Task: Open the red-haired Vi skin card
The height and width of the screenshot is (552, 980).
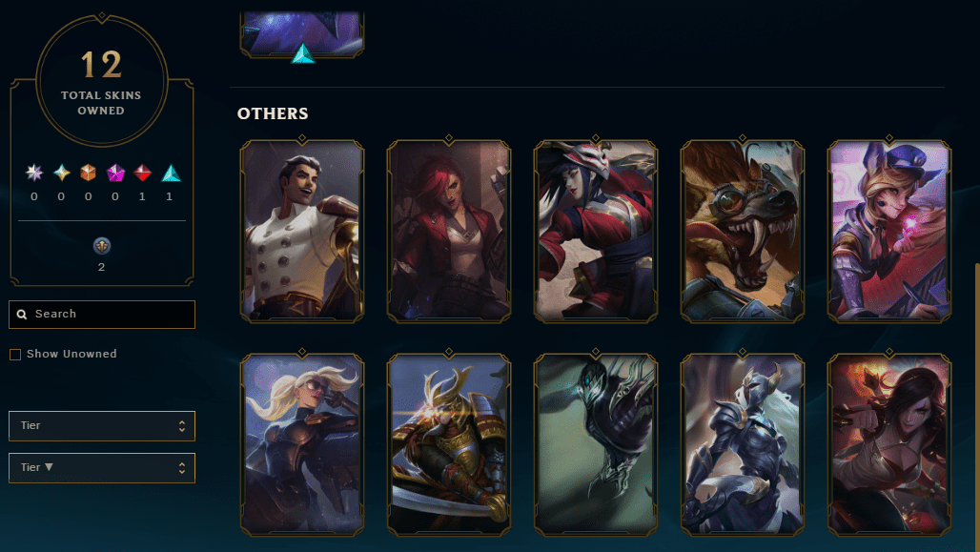Action: coord(449,231)
